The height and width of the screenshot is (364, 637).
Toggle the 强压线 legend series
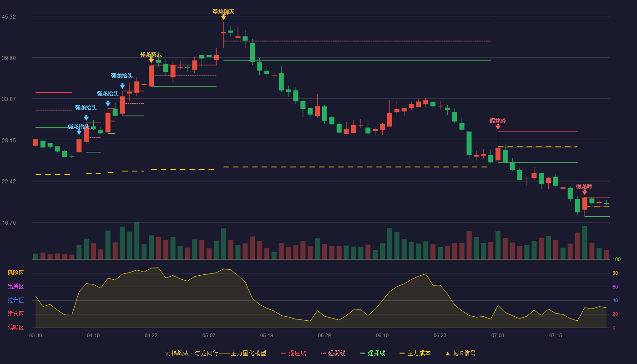point(293,353)
